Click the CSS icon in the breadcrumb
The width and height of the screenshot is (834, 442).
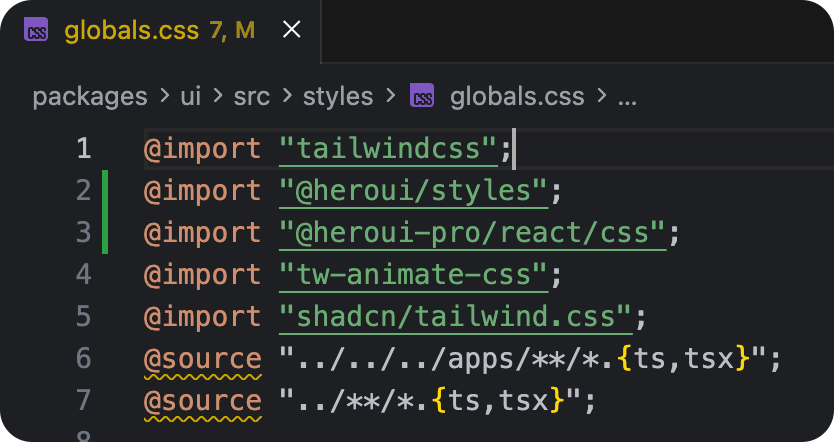click(422, 96)
